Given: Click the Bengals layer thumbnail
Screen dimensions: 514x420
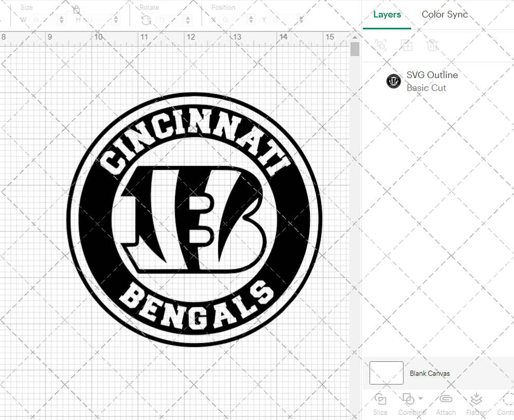Looking at the screenshot, I should click(393, 81).
